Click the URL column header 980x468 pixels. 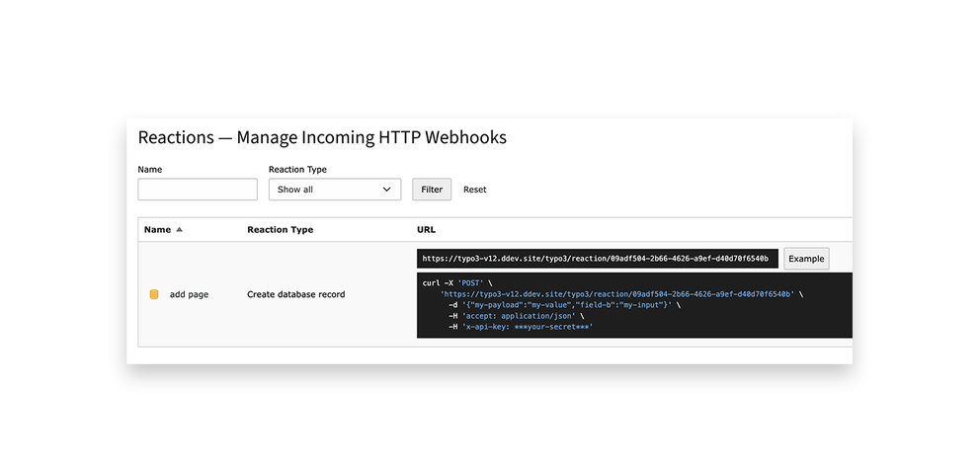click(426, 229)
